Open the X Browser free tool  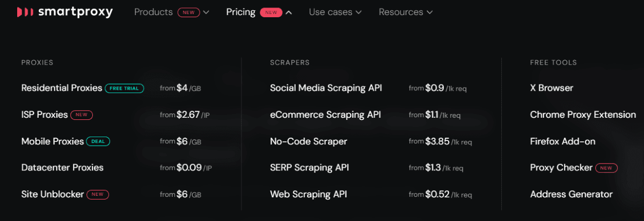click(552, 88)
